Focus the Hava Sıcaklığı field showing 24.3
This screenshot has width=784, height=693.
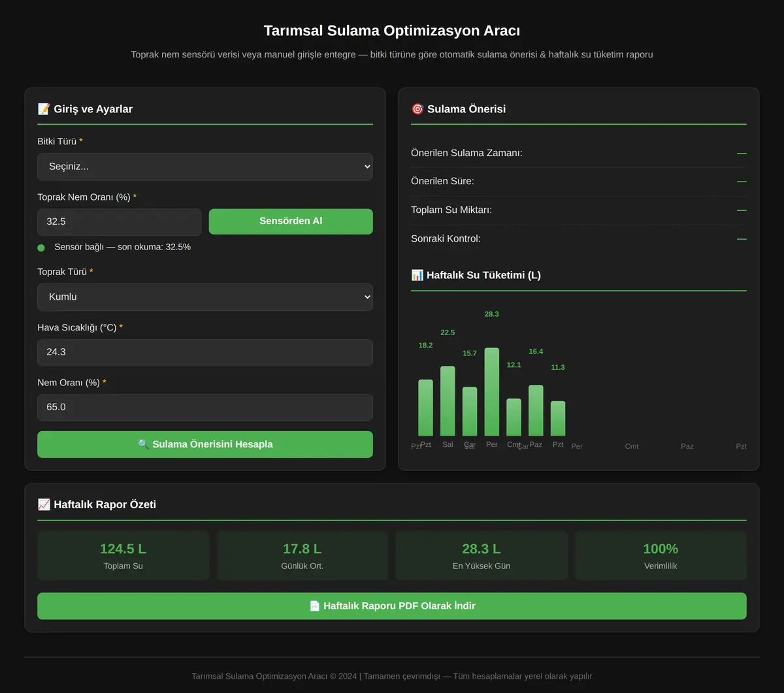[205, 352]
